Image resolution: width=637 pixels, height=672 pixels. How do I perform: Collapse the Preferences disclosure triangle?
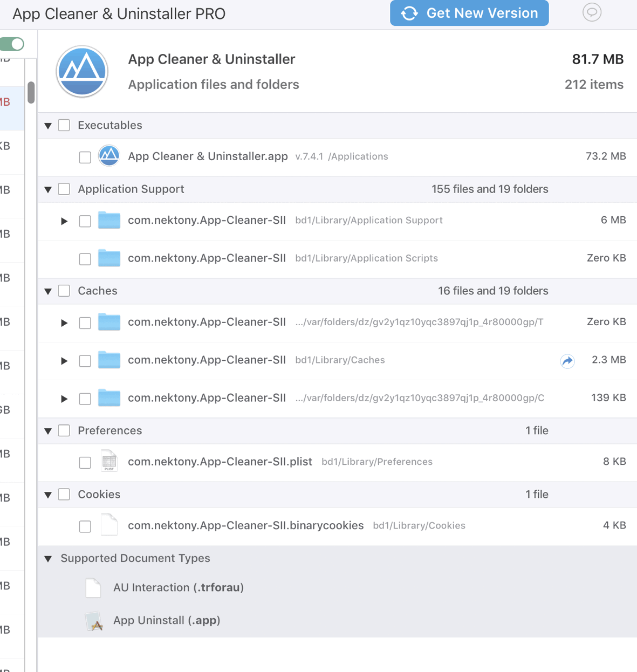(48, 430)
